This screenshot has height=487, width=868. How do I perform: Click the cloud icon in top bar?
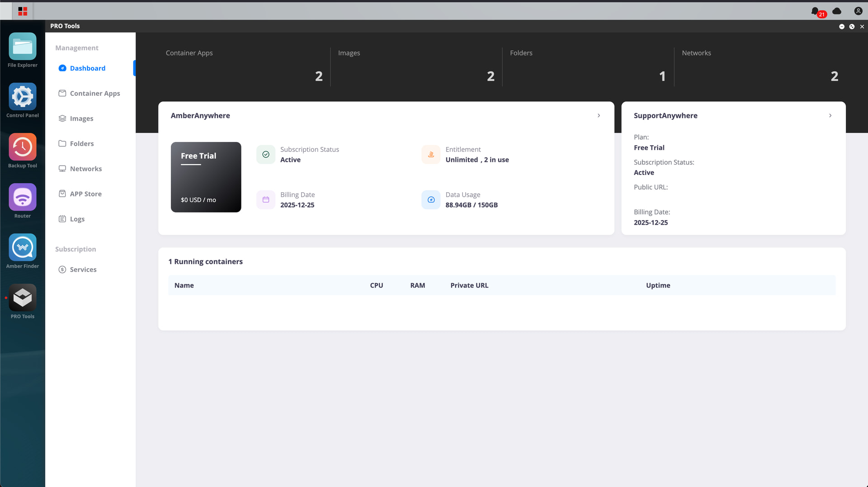pos(837,11)
